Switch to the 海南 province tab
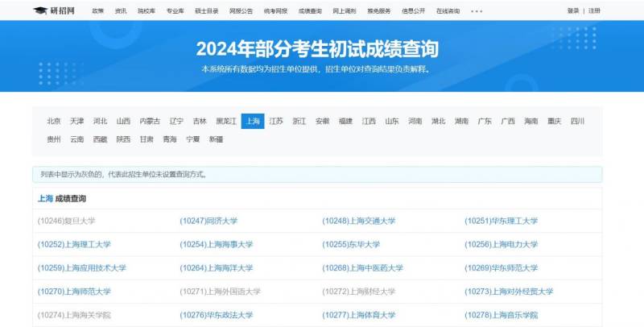 click(531, 121)
